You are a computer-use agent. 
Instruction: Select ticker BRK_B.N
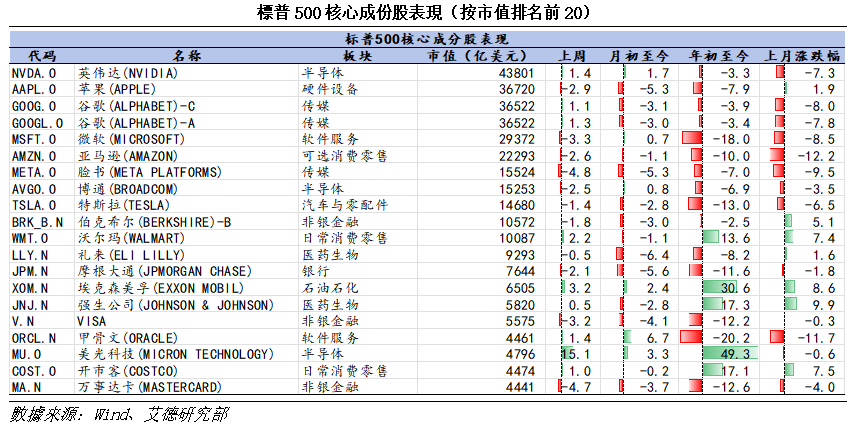coord(37,222)
